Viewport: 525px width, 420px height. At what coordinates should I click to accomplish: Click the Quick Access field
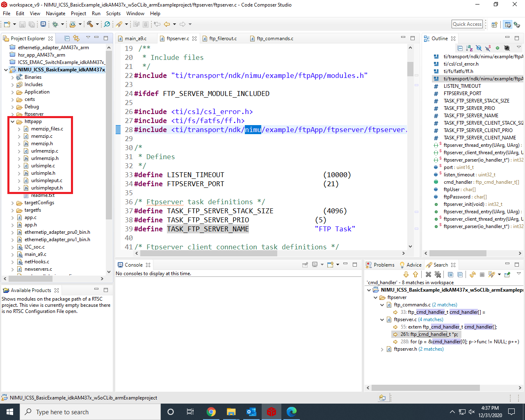pyautogui.click(x=467, y=24)
